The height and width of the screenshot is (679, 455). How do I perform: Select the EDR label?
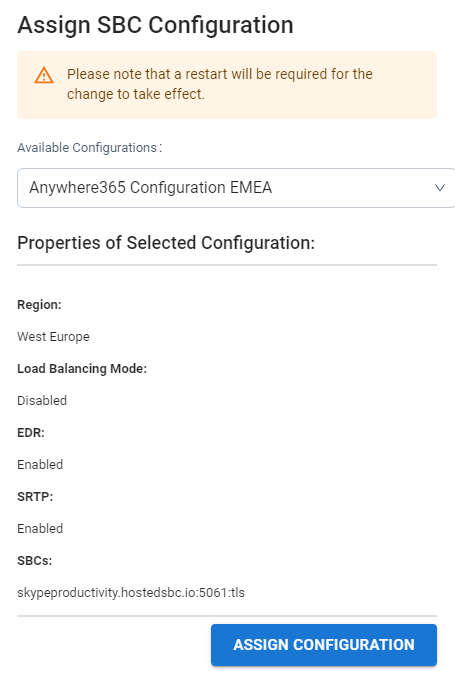(x=31, y=433)
